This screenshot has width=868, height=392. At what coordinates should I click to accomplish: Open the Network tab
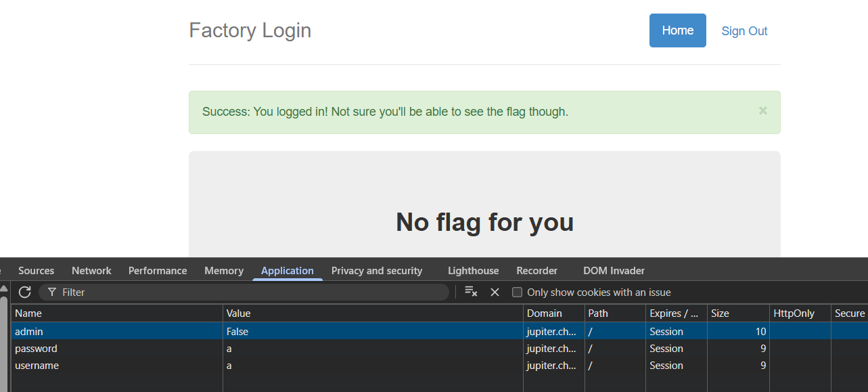(91, 271)
